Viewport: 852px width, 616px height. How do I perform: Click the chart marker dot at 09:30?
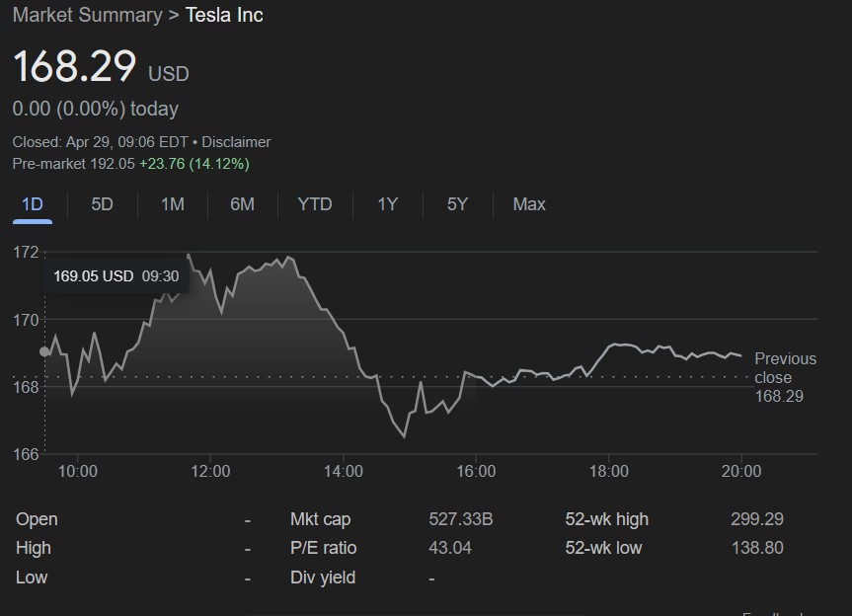click(x=44, y=351)
